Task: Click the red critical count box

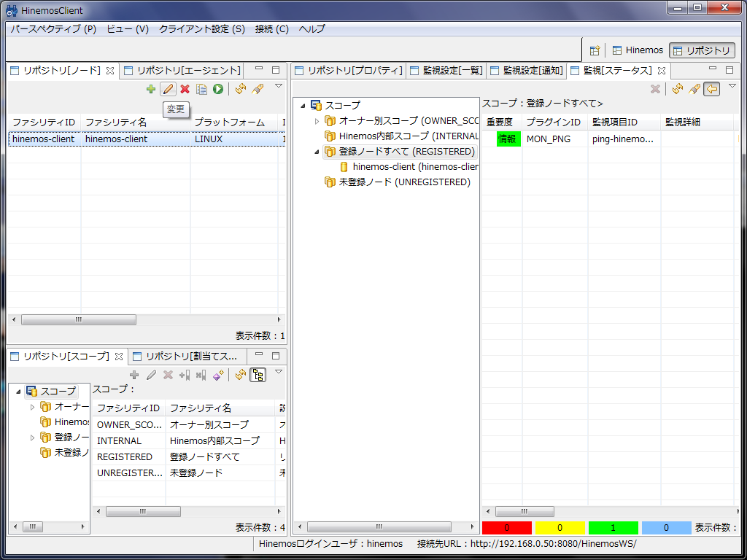Action: 506,528
